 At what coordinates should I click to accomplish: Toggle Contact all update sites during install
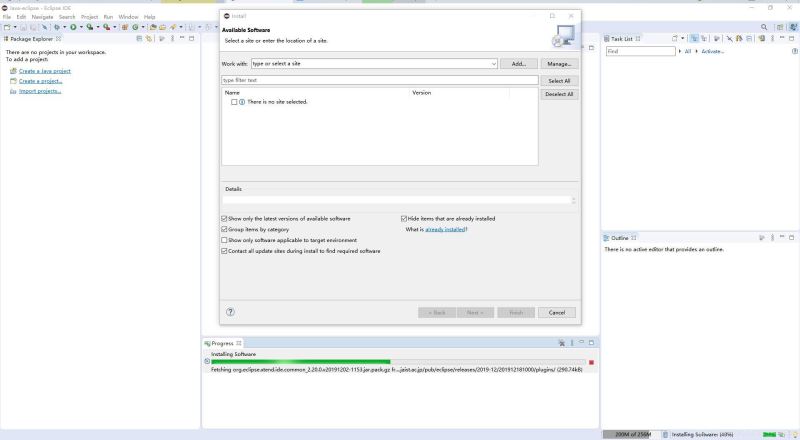[x=224, y=251]
